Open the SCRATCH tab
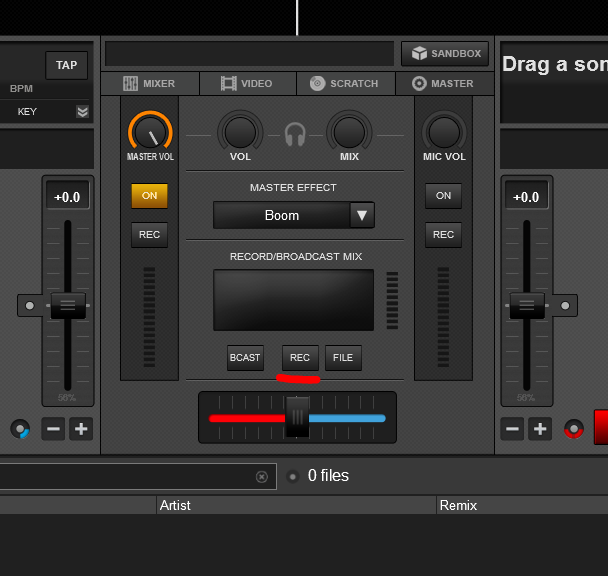This screenshot has height=576, width=608. 345,83
